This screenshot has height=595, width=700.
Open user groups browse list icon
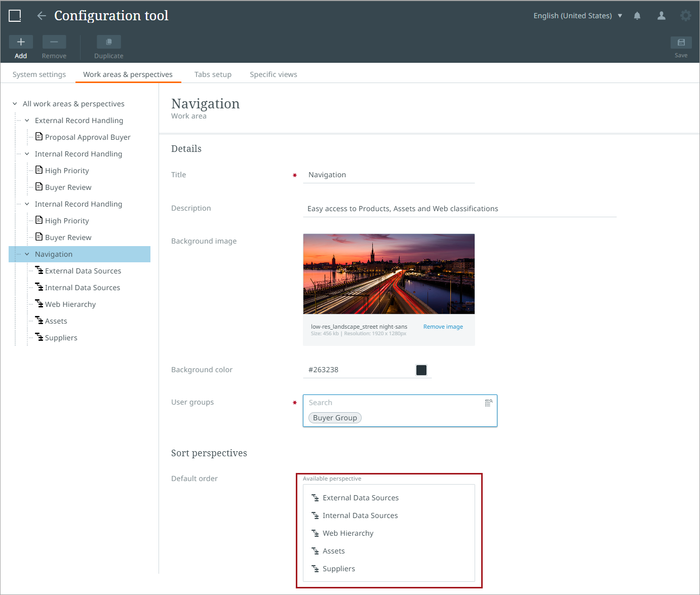coord(489,403)
